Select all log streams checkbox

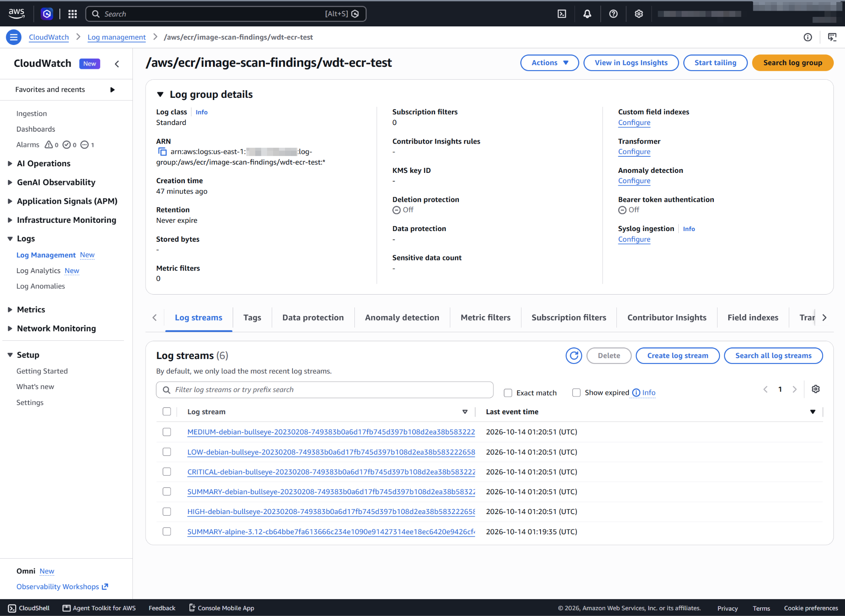coord(167,411)
